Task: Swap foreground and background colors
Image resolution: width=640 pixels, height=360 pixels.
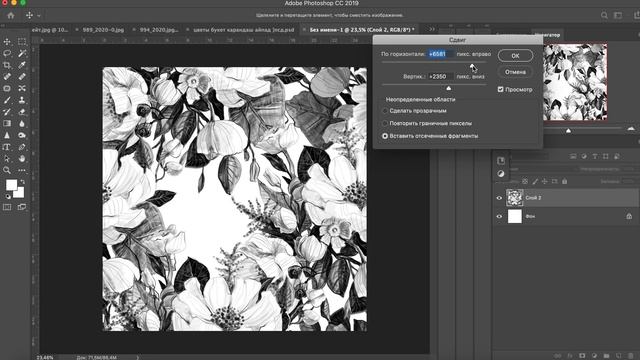Action: tap(22, 182)
